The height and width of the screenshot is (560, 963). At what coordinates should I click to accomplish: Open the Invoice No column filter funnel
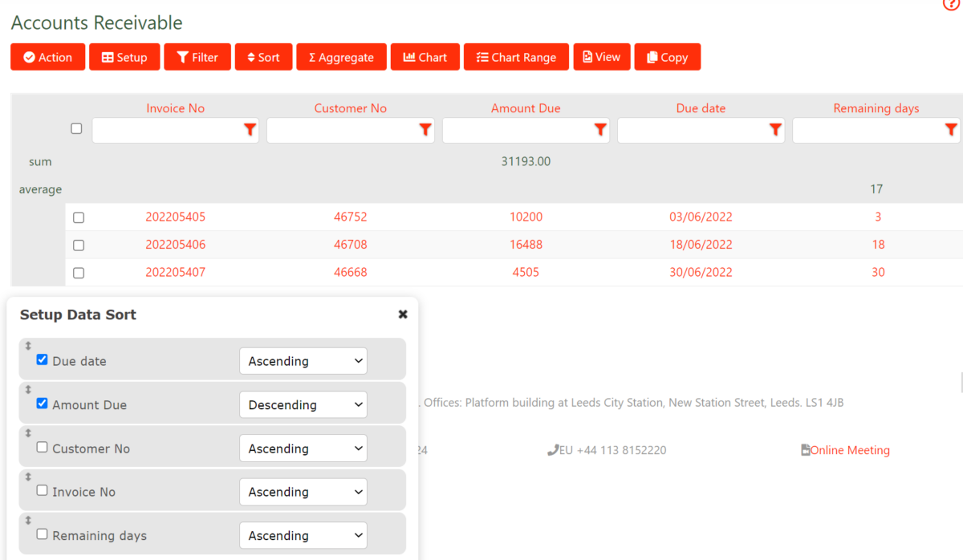(x=250, y=129)
